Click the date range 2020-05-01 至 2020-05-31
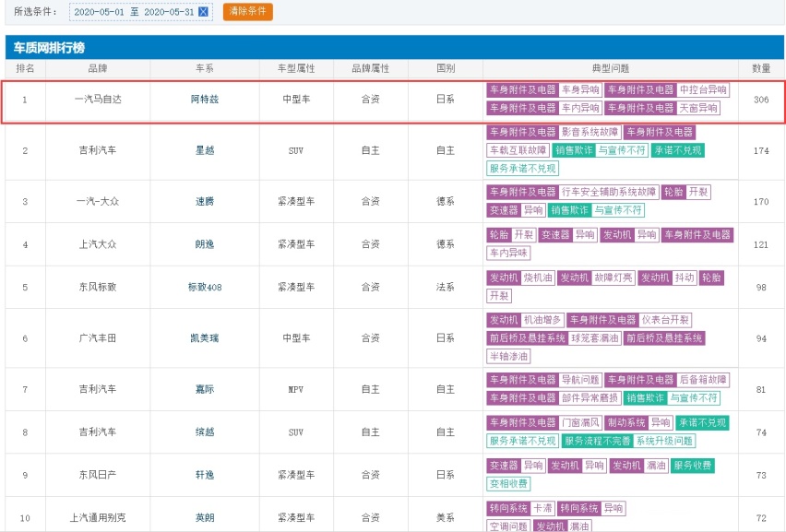Viewport: 786px width, 532px height. click(134, 12)
